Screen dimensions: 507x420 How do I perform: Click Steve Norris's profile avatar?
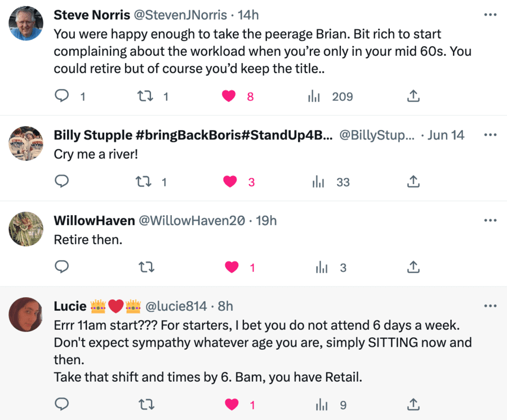pos(27,24)
